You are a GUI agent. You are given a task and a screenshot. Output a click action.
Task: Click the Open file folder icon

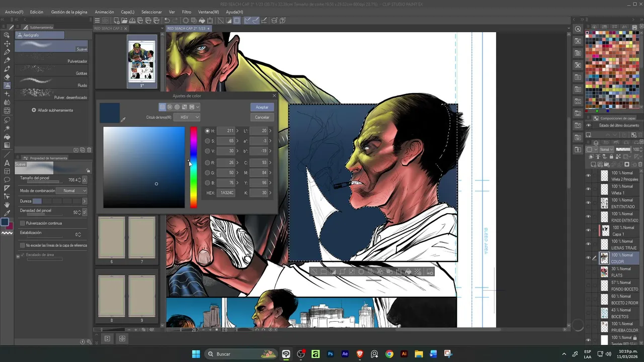[124, 21]
